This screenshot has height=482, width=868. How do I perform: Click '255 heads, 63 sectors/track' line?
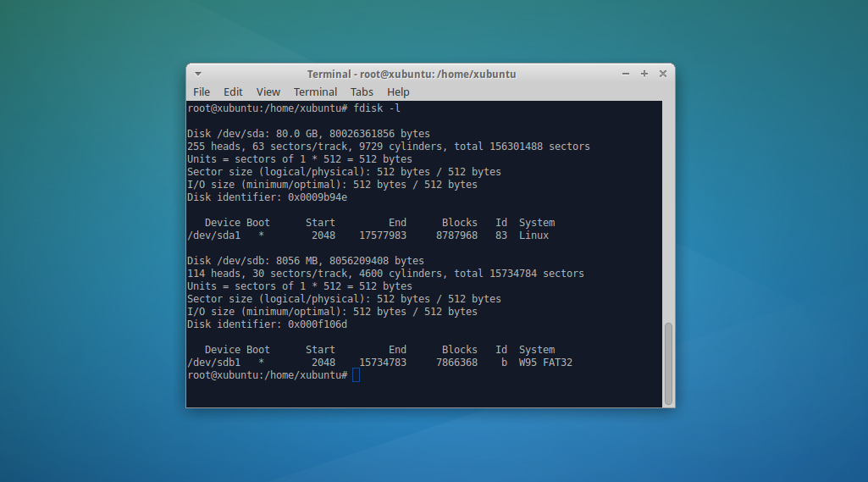[389, 147]
